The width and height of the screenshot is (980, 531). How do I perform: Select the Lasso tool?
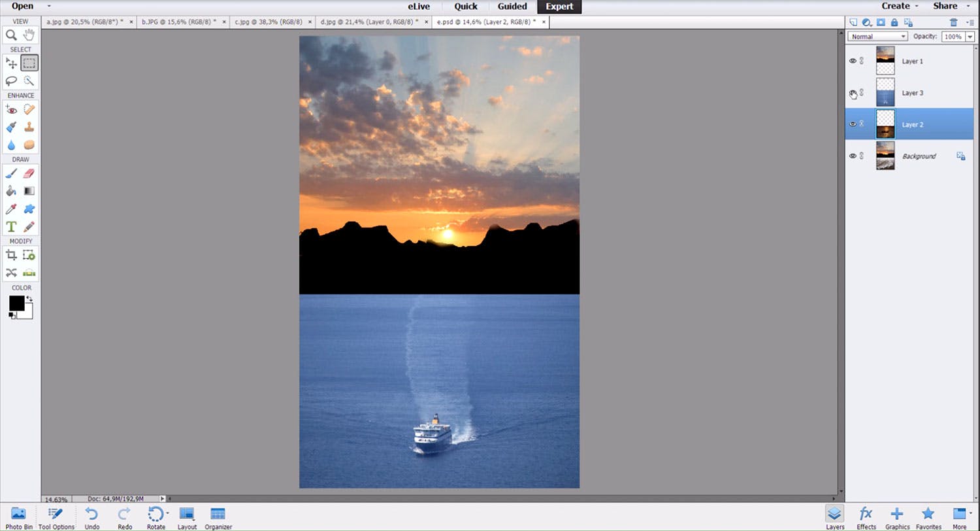click(11, 80)
